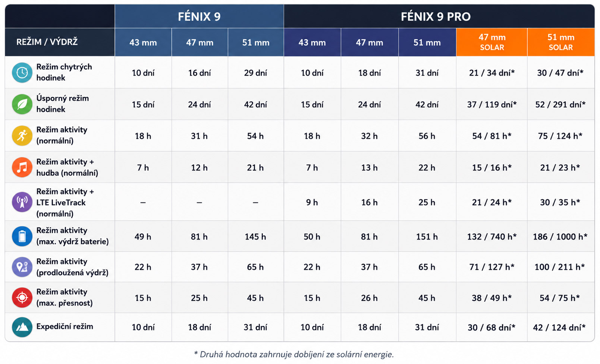Click the solar charging footnote text
Screen dimensions: 600x364
(294, 354)
